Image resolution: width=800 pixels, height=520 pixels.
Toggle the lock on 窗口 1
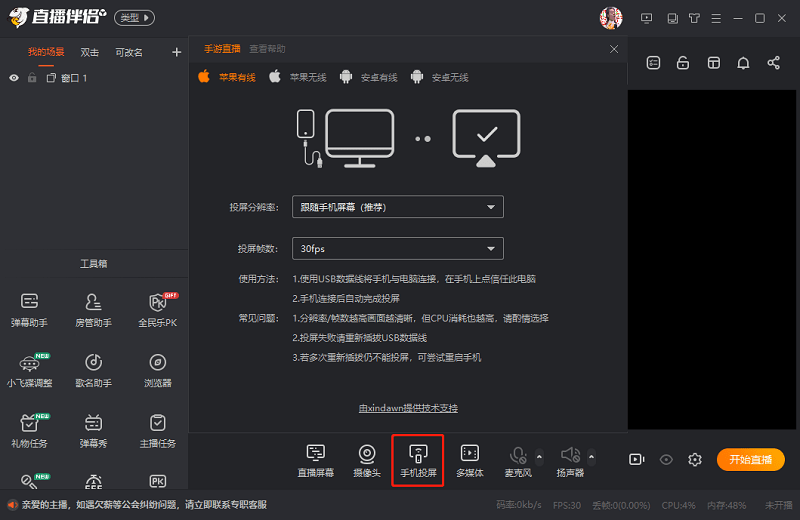(x=32, y=78)
